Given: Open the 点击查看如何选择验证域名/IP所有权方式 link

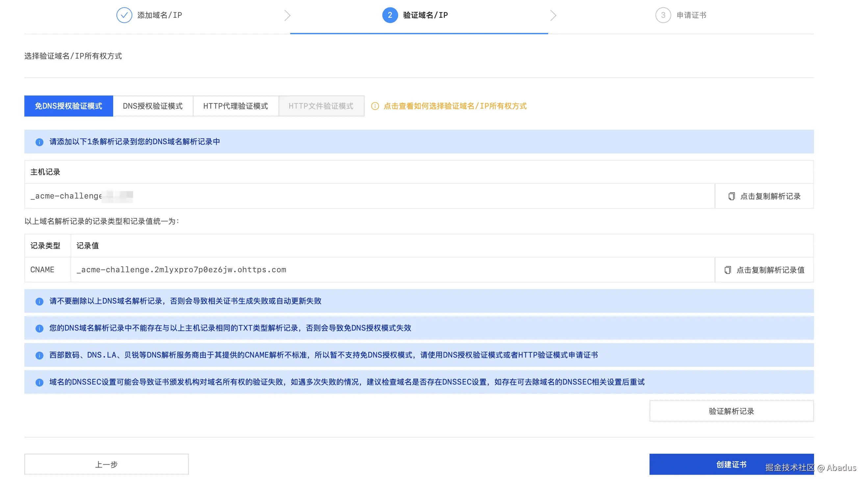Looking at the screenshot, I should coord(455,106).
